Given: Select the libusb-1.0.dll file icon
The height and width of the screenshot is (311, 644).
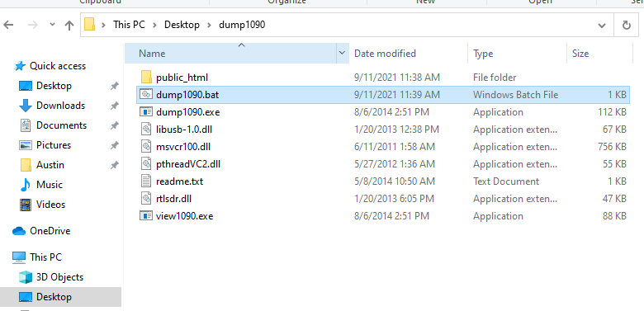Looking at the screenshot, I should [146, 130].
